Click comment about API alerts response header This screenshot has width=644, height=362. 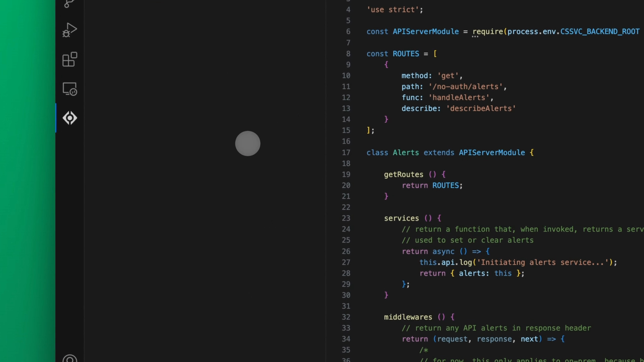(x=496, y=328)
